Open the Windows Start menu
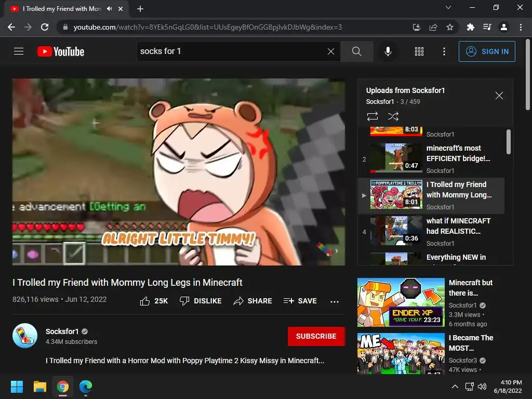532x399 pixels. 17,387
